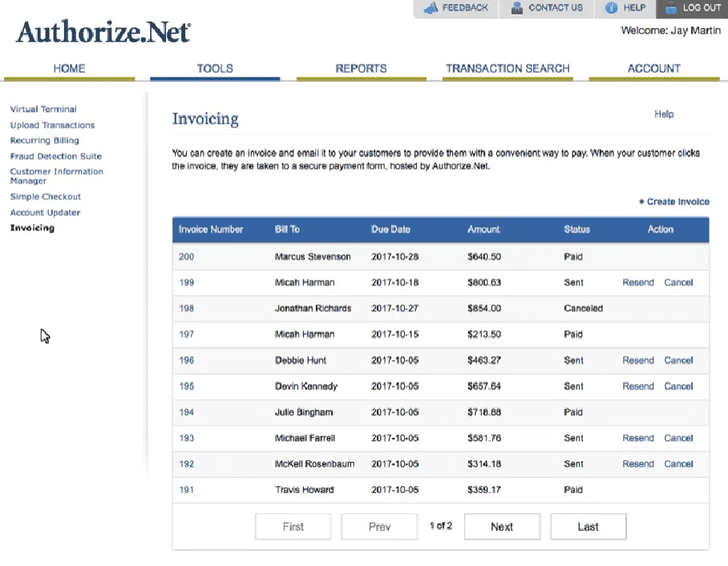The image size is (728, 566).
Task: Click the name Marcus Stevenson
Action: pyautogui.click(x=313, y=257)
